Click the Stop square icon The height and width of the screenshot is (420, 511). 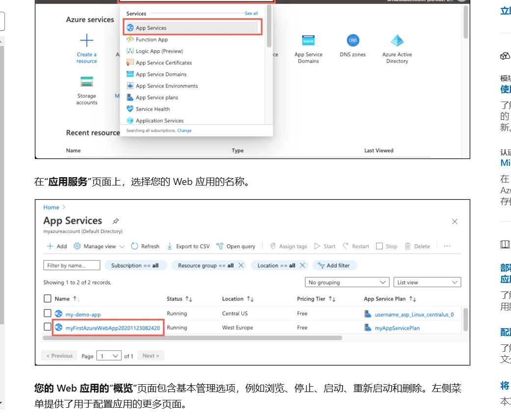379,246
